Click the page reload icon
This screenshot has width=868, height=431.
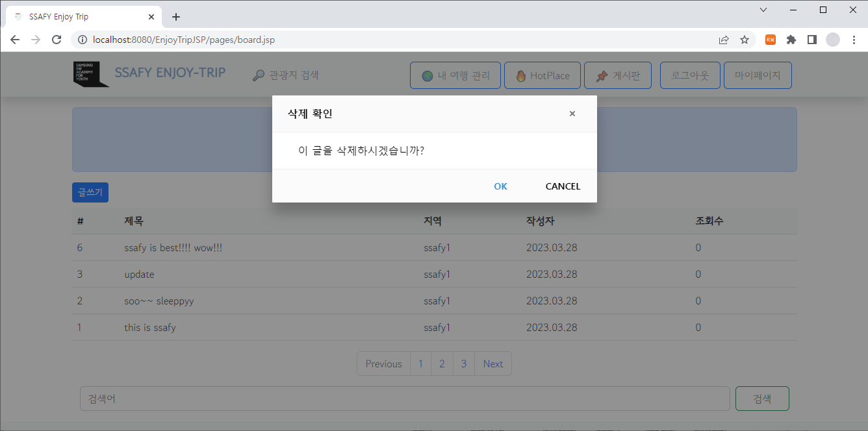(57, 39)
